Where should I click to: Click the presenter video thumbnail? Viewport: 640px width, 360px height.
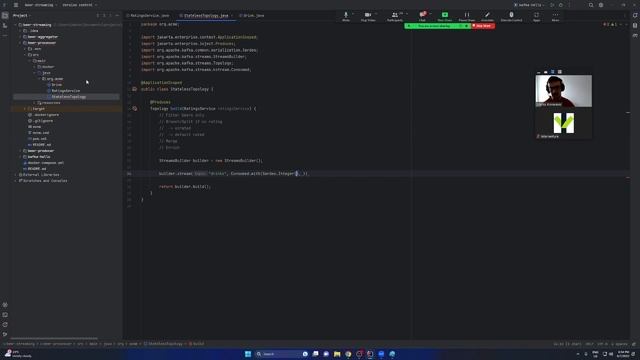coord(563,91)
